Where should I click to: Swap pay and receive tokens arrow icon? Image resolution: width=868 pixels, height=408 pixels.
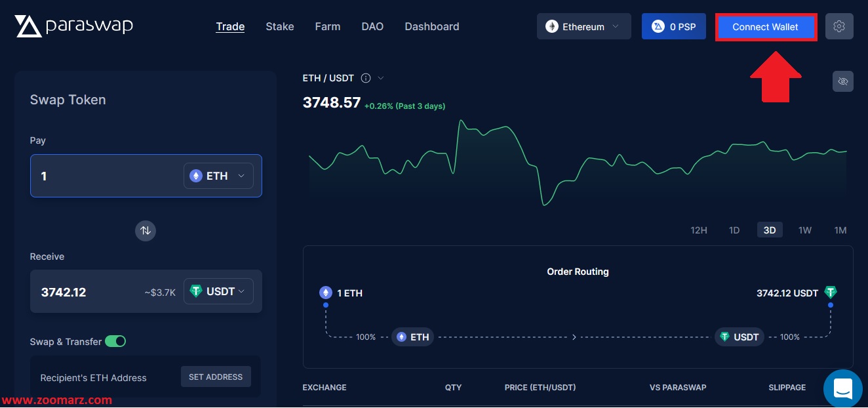tap(146, 230)
